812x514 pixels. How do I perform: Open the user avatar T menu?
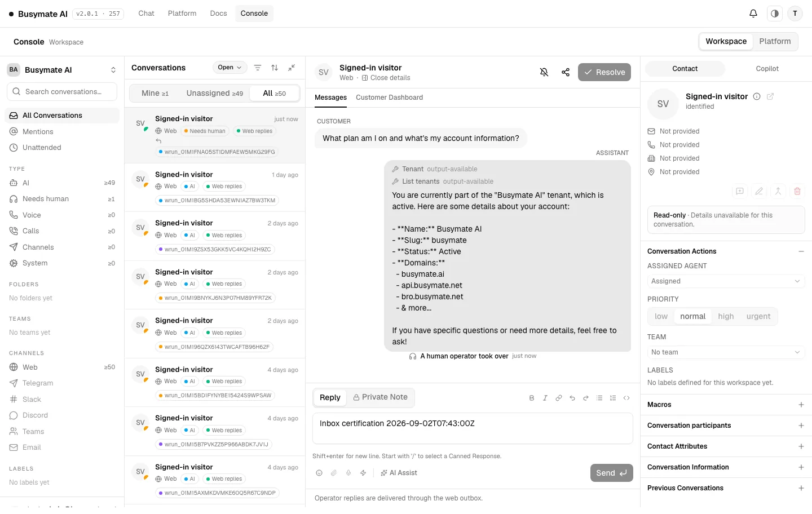(x=795, y=14)
